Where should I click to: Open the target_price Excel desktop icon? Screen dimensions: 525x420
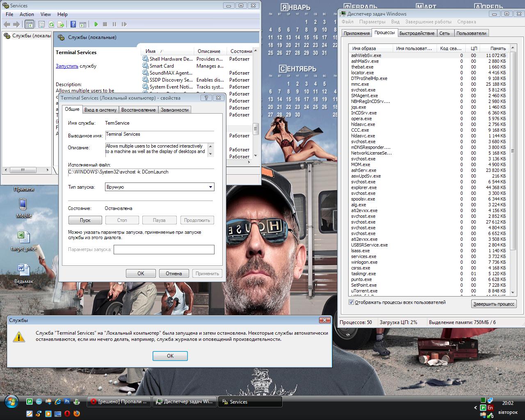coord(23,238)
